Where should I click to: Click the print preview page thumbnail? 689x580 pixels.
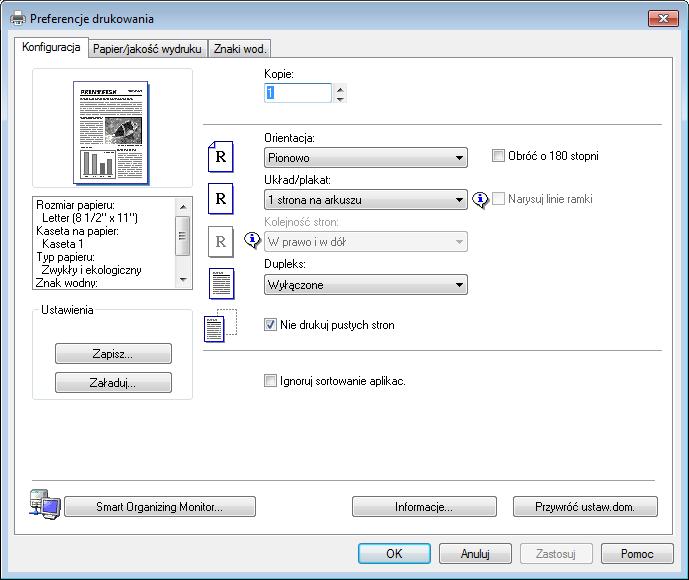pyautogui.click(x=111, y=133)
